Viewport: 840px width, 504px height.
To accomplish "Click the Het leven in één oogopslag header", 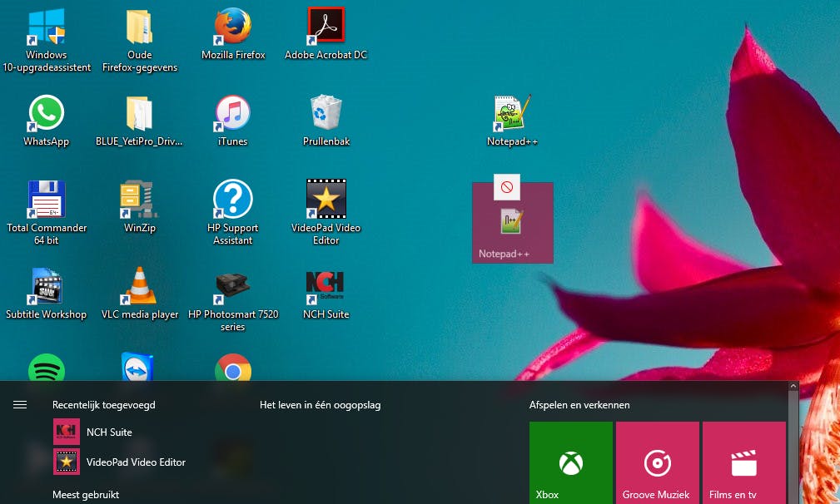I will [x=320, y=405].
